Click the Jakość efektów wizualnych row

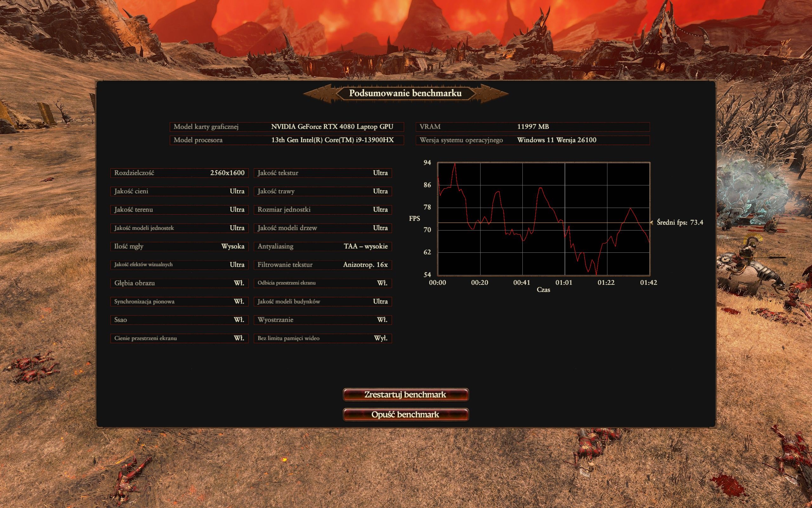tap(180, 265)
